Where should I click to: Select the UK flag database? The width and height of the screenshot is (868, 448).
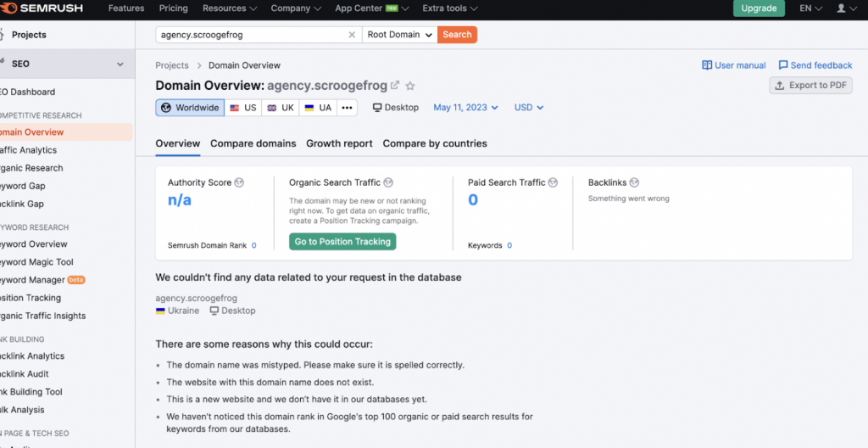(x=281, y=108)
